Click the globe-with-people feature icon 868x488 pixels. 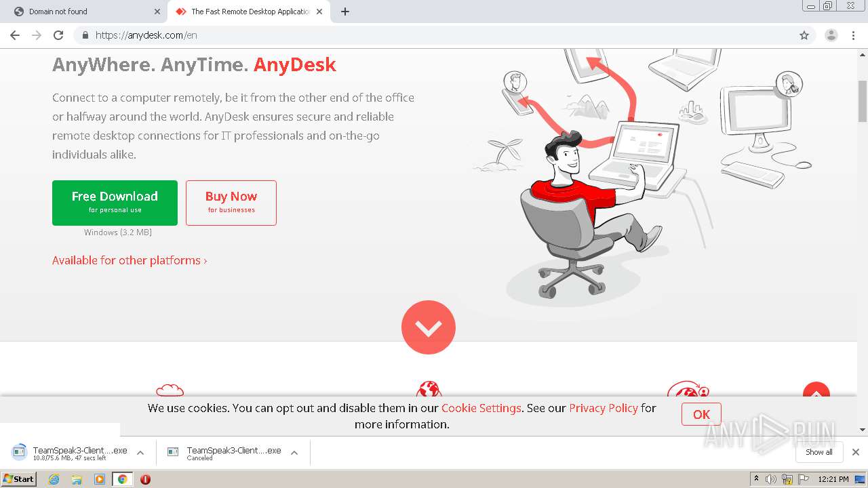[x=688, y=389]
